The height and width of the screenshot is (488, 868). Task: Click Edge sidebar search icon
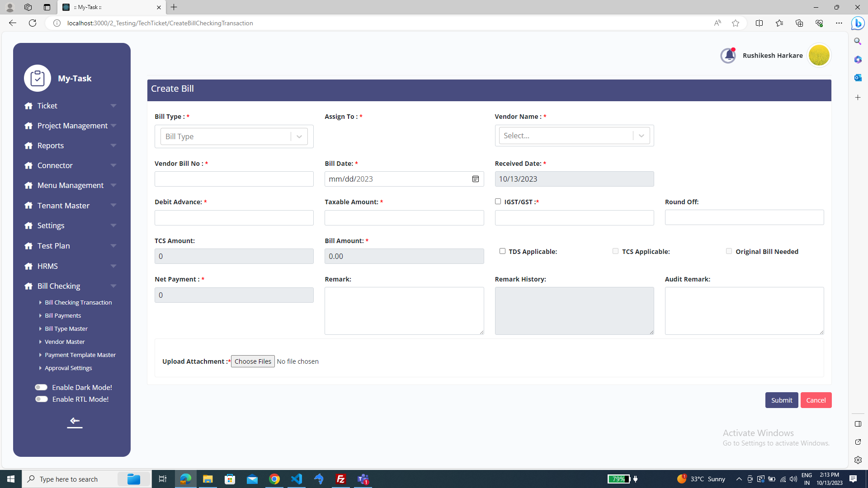coord(858,41)
